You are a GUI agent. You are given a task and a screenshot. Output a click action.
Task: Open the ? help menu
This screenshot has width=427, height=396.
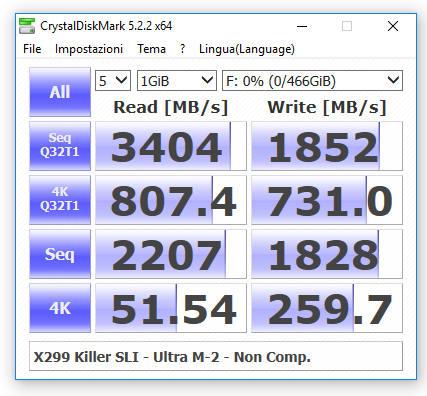pyautogui.click(x=182, y=49)
